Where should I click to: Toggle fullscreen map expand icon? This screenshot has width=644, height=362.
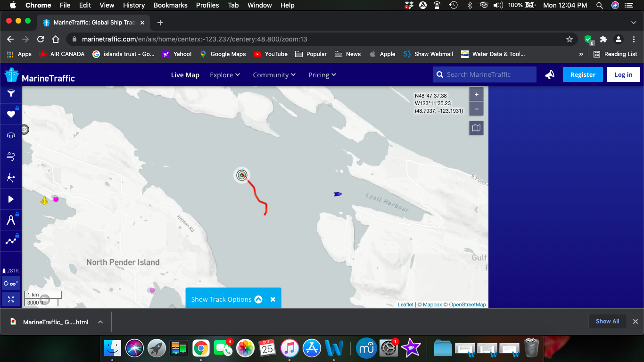[x=11, y=299]
